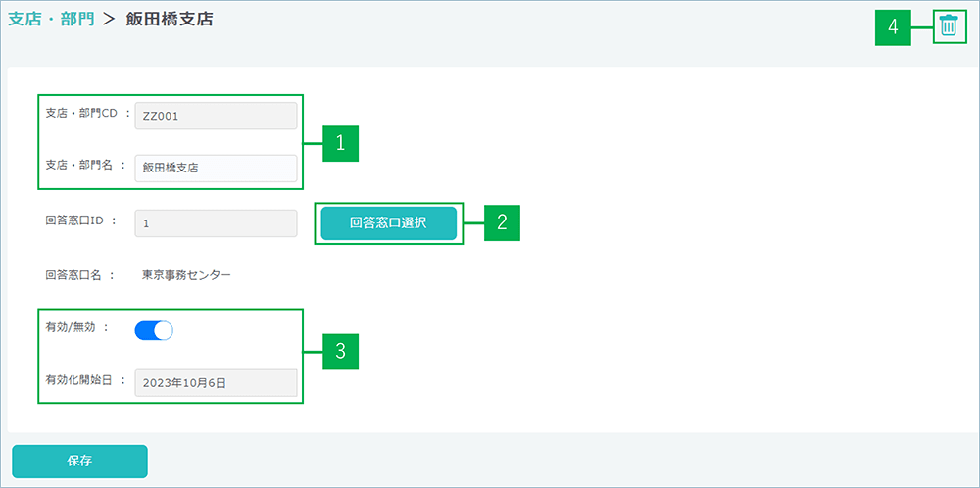
Task: Click the 回答窓口ID label
Action: (76, 221)
